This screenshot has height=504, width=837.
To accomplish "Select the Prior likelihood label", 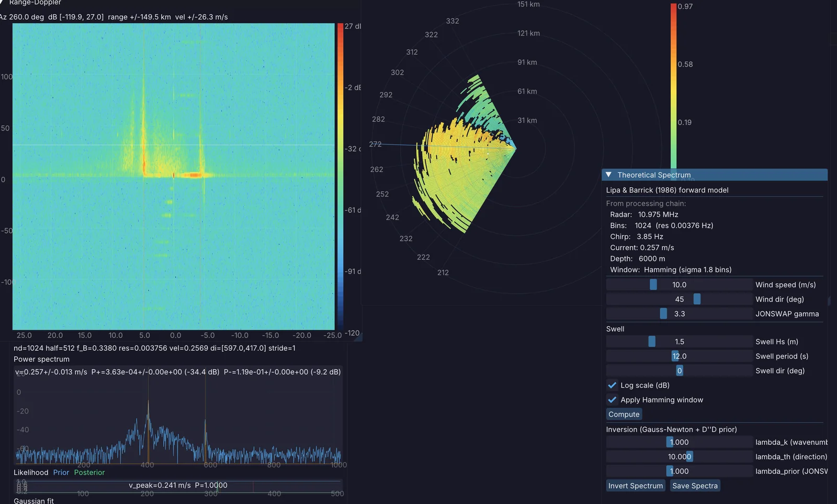I will 61,473.
